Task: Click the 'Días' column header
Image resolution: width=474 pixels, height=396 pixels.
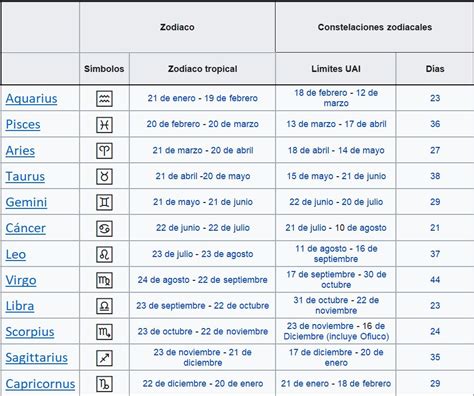Action: pos(435,69)
